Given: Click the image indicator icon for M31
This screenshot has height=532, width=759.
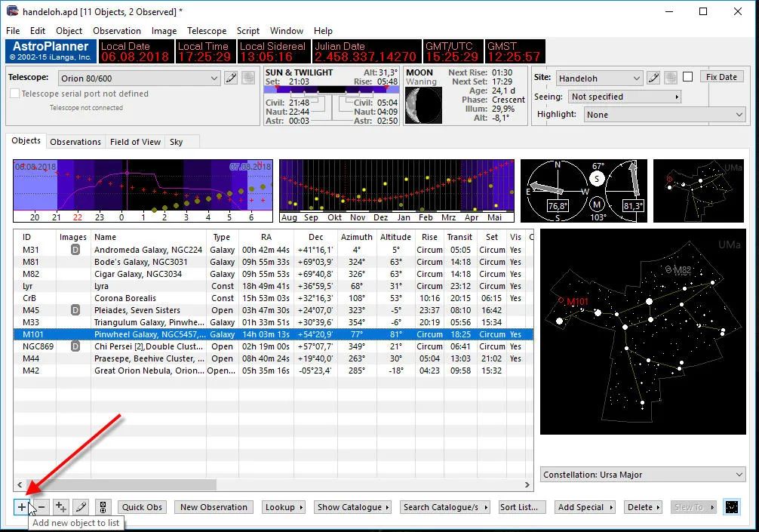Looking at the screenshot, I should point(75,250).
